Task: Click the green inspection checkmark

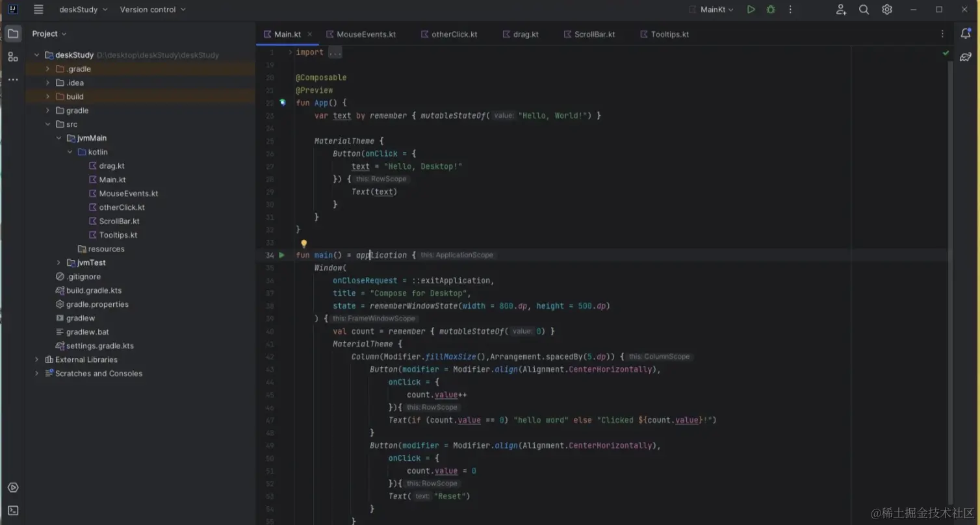Action: [x=946, y=53]
